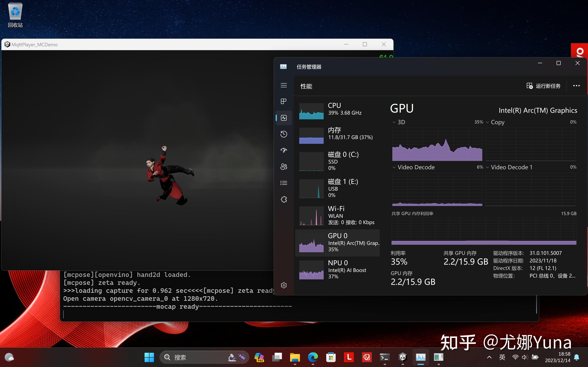This screenshot has width=588, height=367.
Task: Click the CPU usage graph to focus
Action: point(311,109)
